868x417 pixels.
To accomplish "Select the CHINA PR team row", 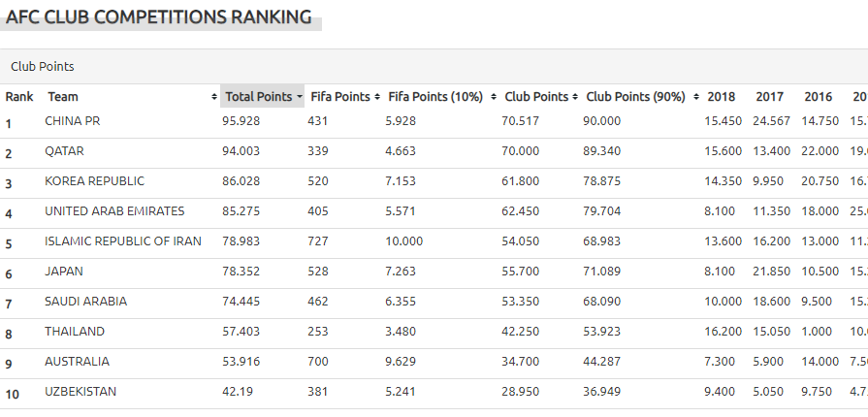I will [74, 121].
